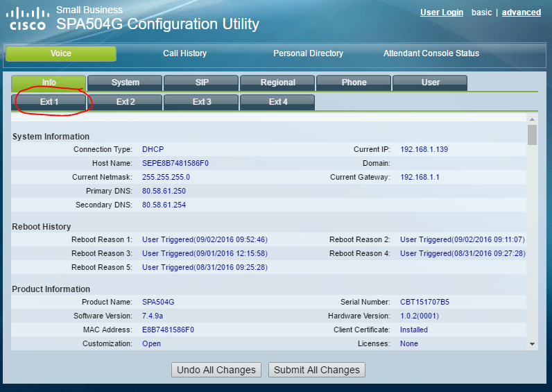Click Reboot Reason 4 value
The image size is (552, 392).
[x=463, y=253]
